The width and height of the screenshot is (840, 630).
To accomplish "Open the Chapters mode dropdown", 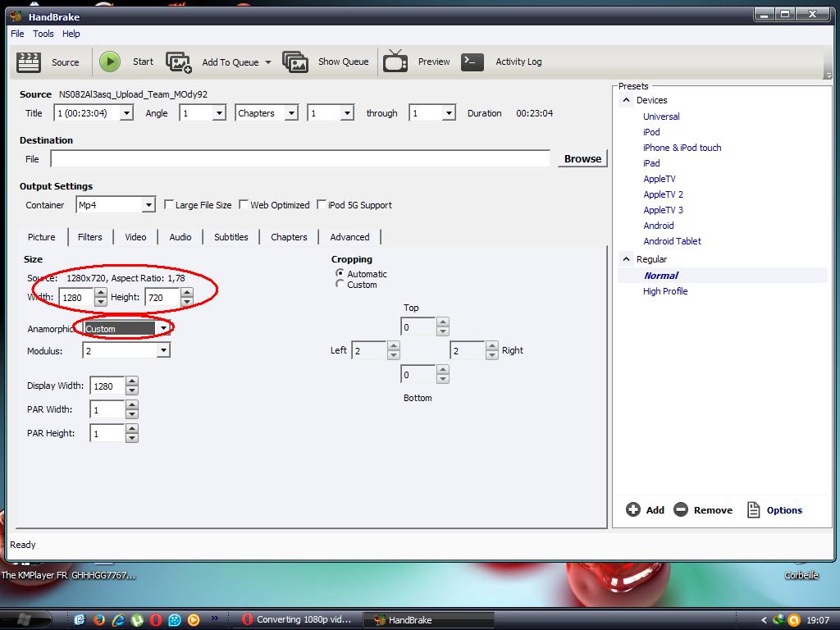I will point(291,113).
